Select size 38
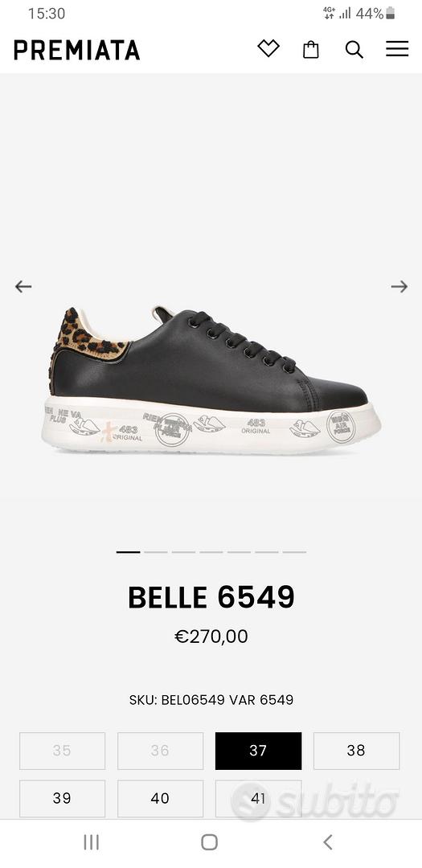This screenshot has width=422, height=868. point(356,751)
